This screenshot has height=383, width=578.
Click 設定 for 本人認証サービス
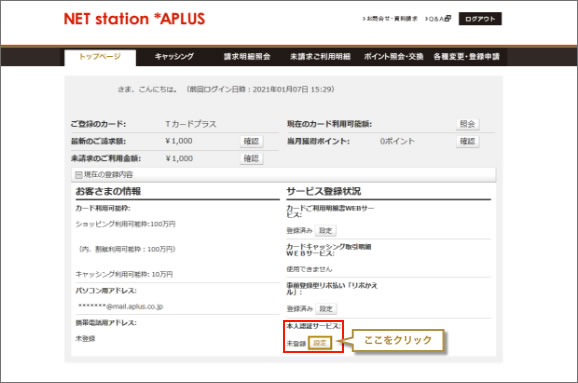click(x=320, y=344)
